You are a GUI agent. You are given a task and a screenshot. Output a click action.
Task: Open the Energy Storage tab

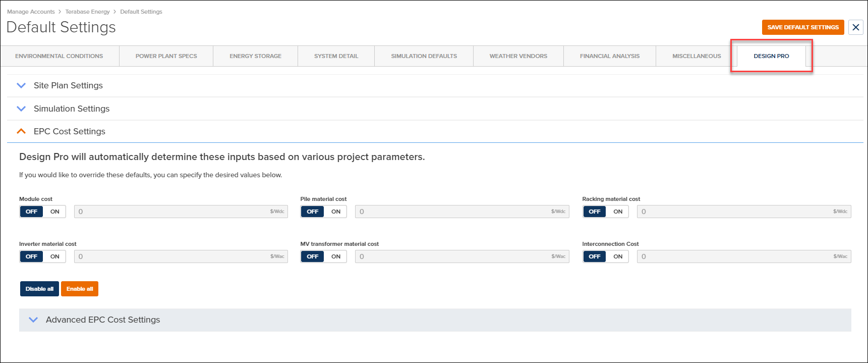(255, 56)
